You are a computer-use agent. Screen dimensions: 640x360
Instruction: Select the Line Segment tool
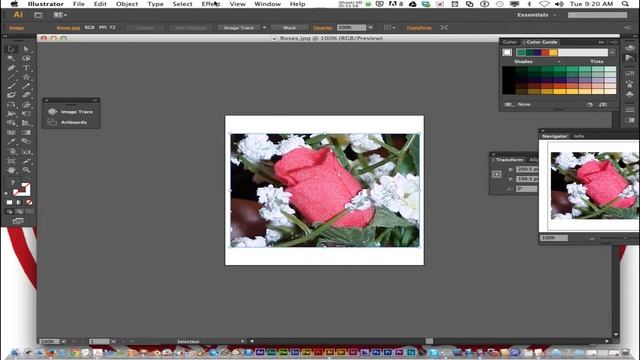point(11,77)
